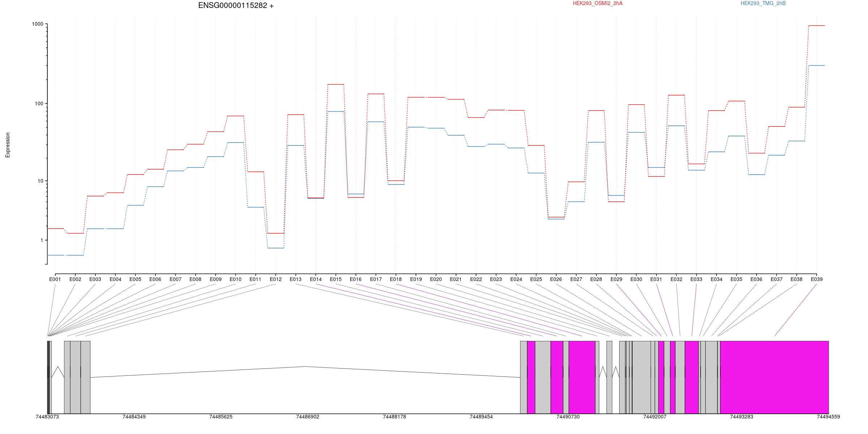Viewport: 868px width, 434px height.
Task: Click exon label E025
Action: (x=536, y=279)
